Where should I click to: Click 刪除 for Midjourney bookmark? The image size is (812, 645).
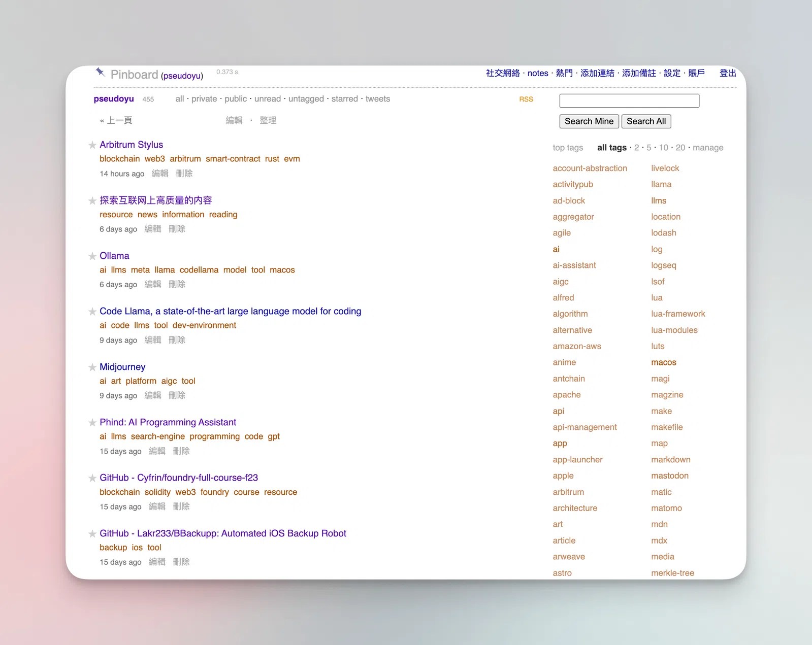coord(177,395)
